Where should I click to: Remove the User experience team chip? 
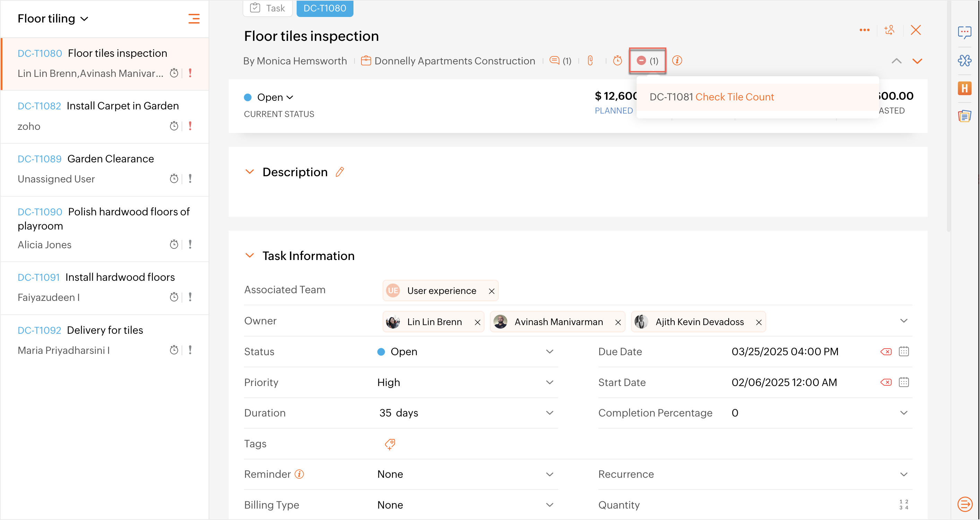coord(491,291)
